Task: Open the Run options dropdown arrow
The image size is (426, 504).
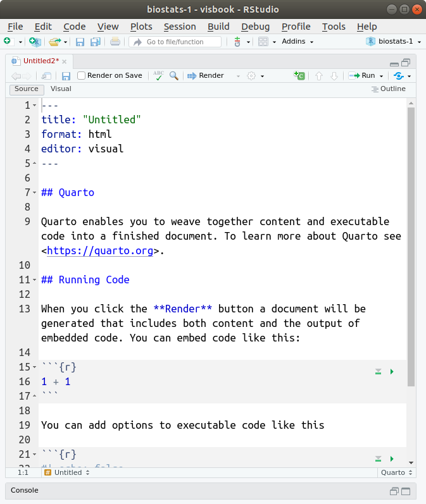Action: pos(382,76)
